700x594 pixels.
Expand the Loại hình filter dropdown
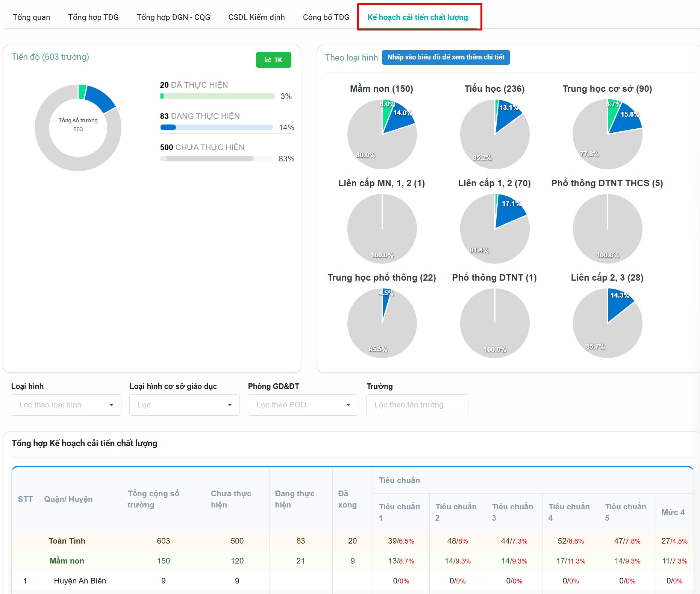click(x=66, y=405)
